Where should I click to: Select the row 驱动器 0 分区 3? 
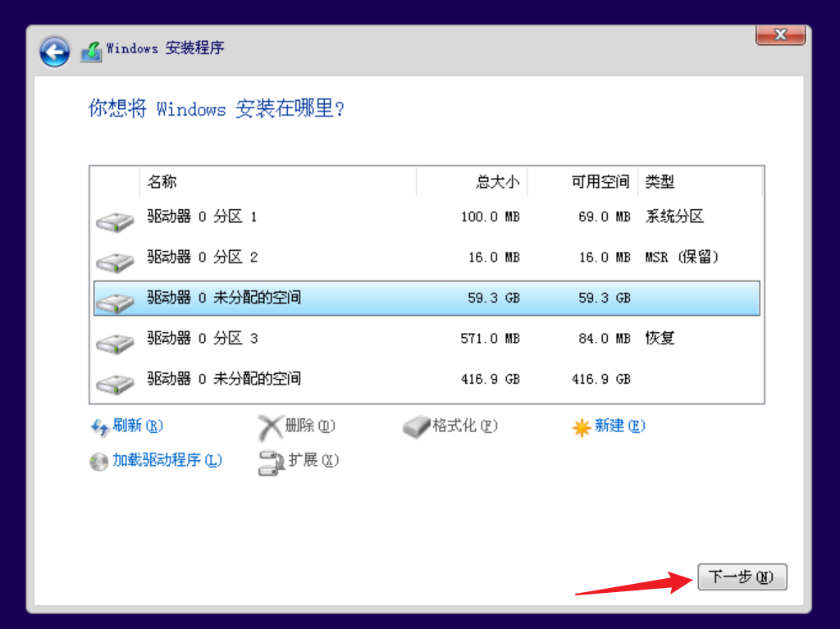click(x=427, y=339)
